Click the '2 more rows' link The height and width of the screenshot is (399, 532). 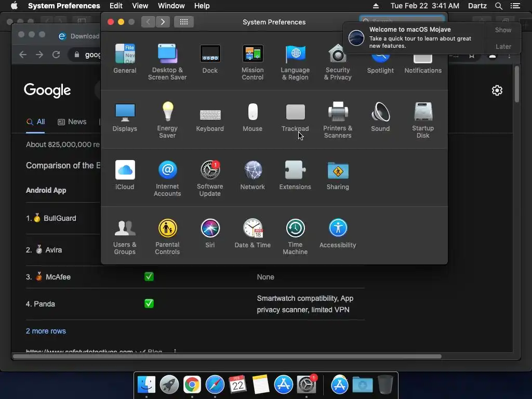coord(46,331)
